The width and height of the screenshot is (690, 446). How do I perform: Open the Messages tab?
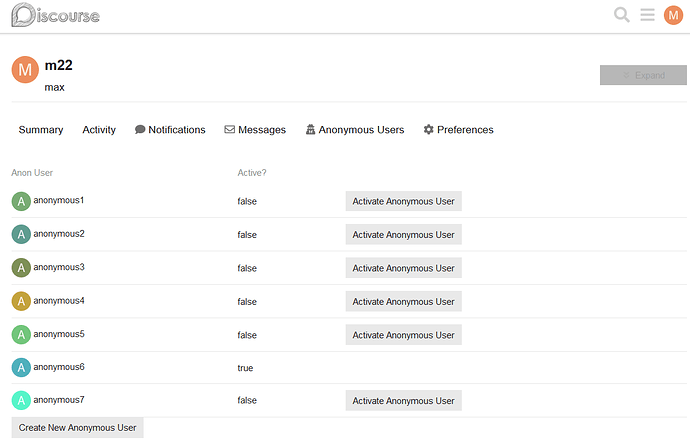[255, 130]
